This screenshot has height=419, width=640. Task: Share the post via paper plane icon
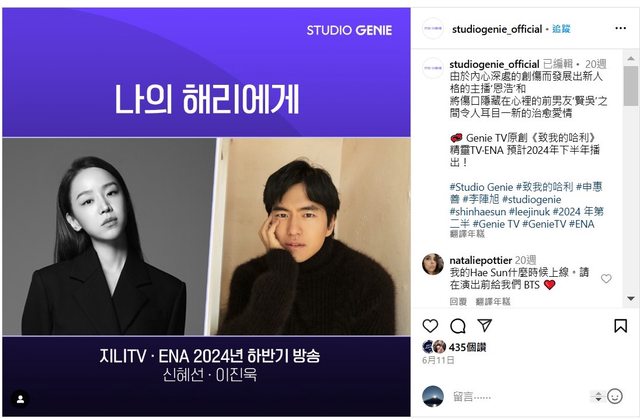tap(484, 325)
